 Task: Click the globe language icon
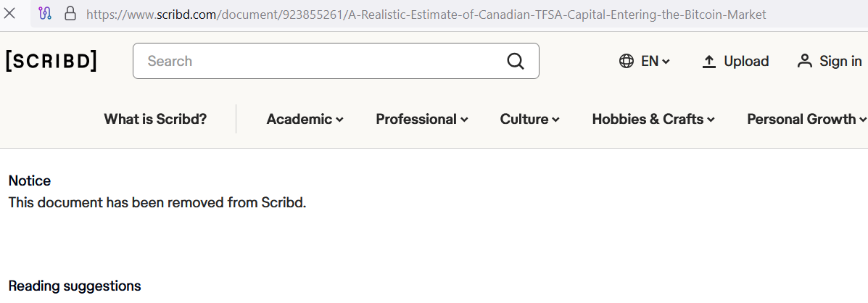click(627, 61)
